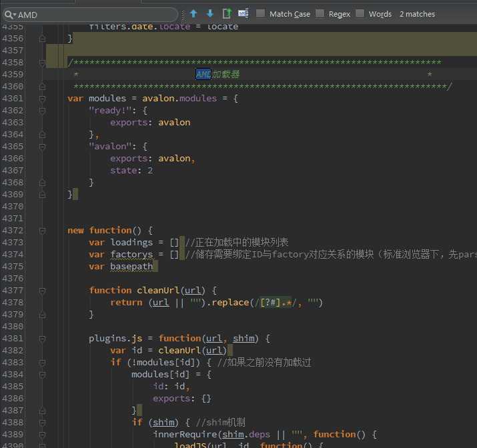Click the find-in-usages export icon
The width and height of the screenshot is (477, 448).
pyautogui.click(x=227, y=13)
